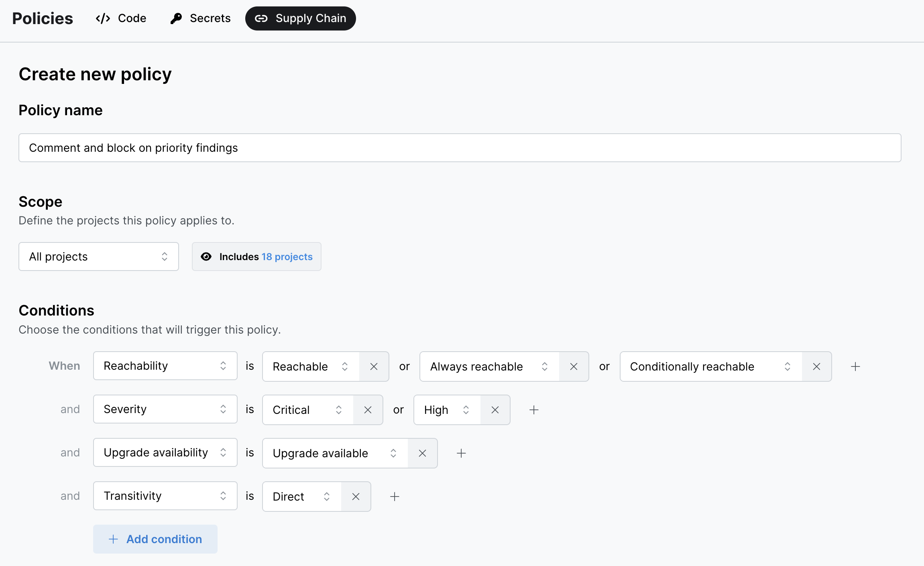The width and height of the screenshot is (924, 566).
Task: Add another Transitivity value with plus
Action: pos(395,497)
